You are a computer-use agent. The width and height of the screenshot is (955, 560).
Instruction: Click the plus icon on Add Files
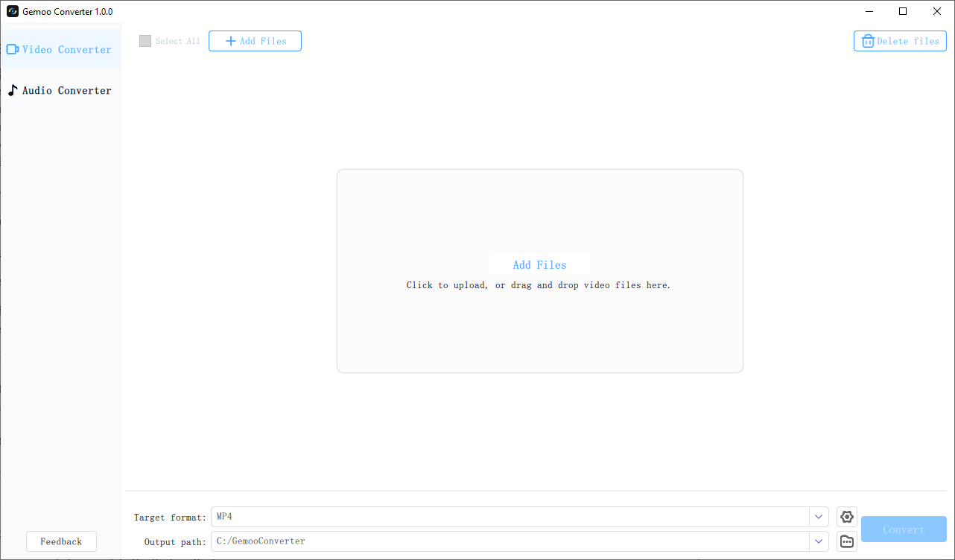point(231,41)
